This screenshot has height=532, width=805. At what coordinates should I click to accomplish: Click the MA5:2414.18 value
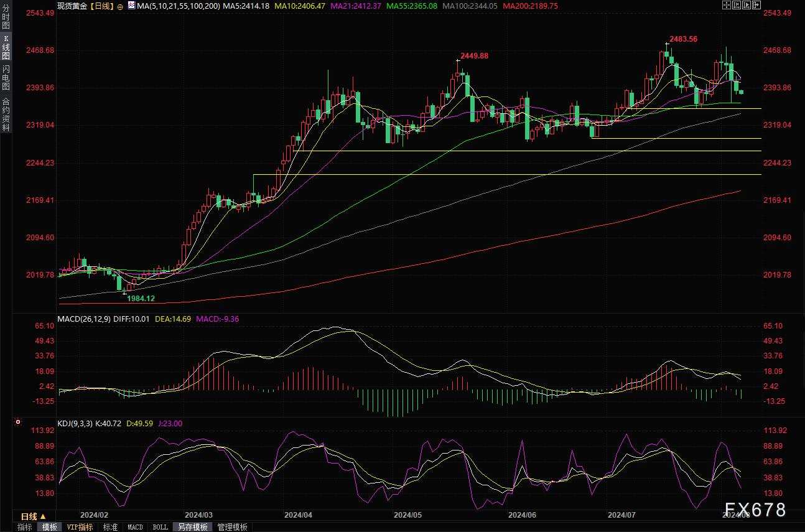[x=246, y=6]
